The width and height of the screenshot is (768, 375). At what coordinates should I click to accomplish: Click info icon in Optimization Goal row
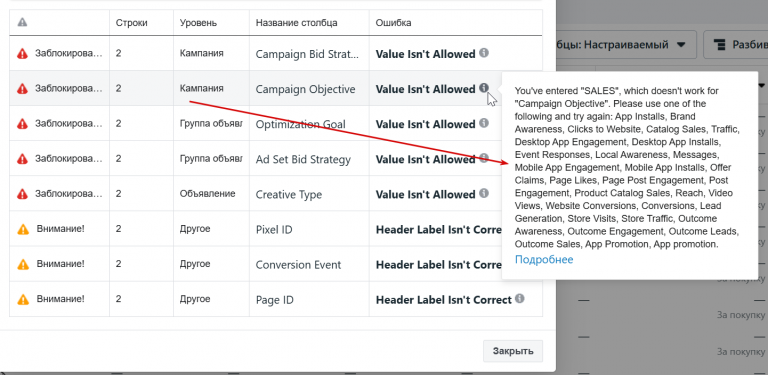(483, 123)
